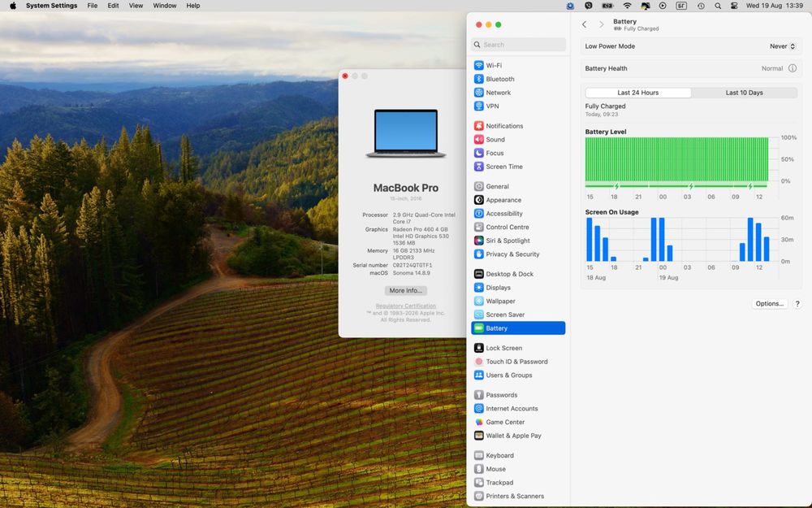Open Appearance settings
This screenshot has height=508, width=812.
(518, 200)
